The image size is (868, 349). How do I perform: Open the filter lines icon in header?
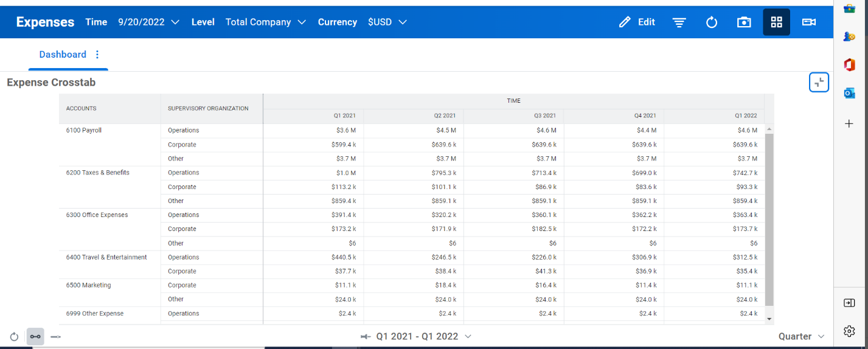click(679, 22)
